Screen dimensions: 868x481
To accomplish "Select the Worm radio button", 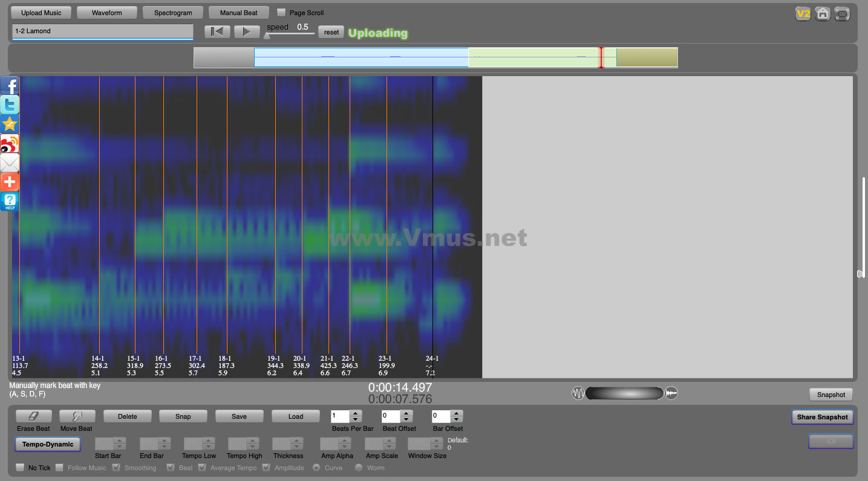I will pos(359,468).
